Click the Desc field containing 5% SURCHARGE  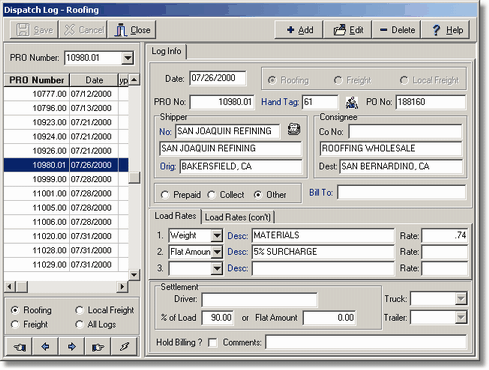click(x=323, y=252)
